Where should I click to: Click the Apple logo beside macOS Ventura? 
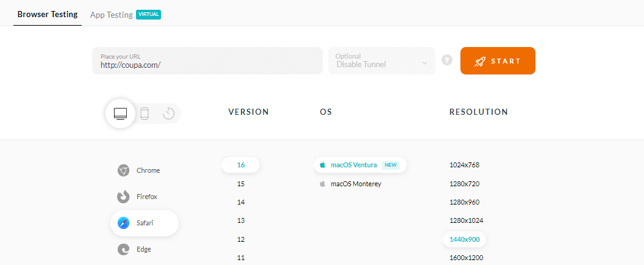coord(323,165)
